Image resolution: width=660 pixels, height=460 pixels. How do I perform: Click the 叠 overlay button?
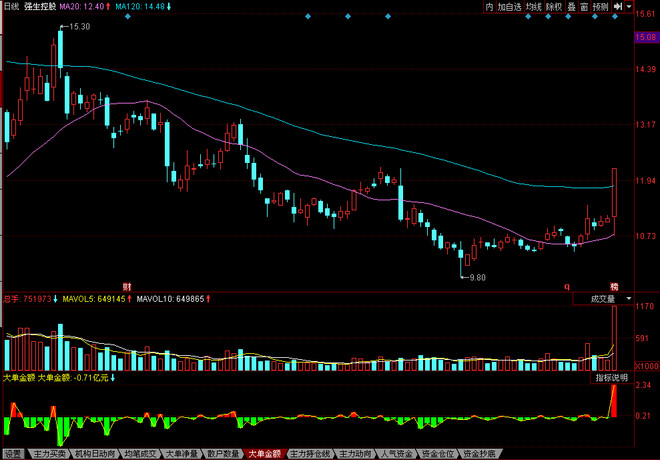coord(571,7)
